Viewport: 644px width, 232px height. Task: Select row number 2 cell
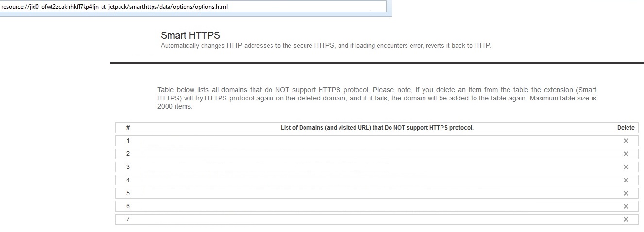[128, 154]
